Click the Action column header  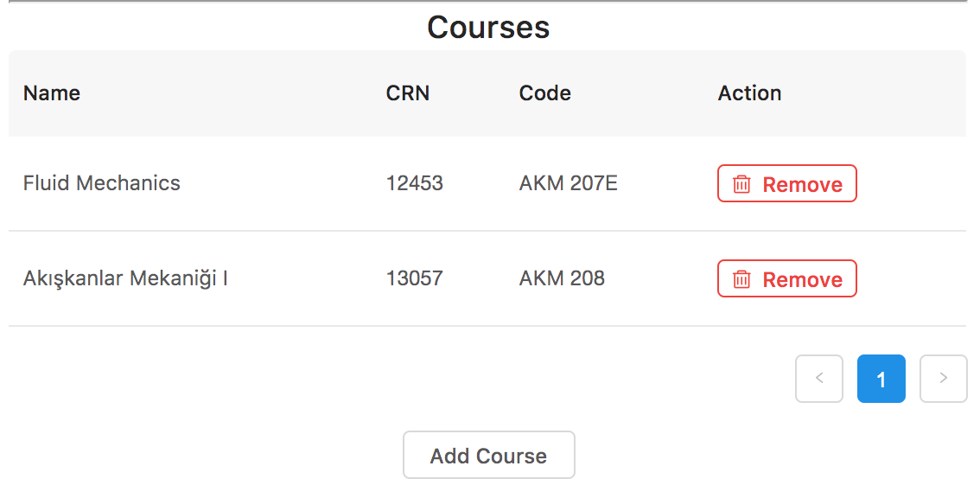(x=749, y=93)
